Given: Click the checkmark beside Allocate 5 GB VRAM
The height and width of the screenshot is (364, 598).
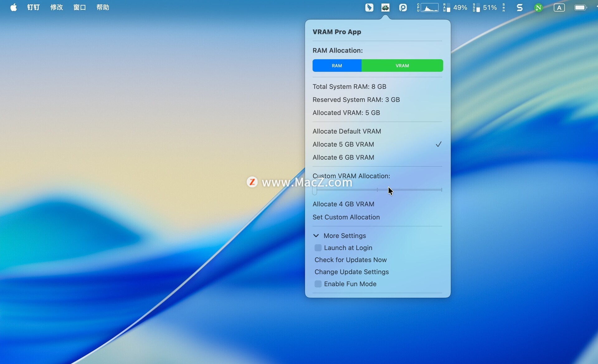Looking at the screenshot, I should point(439,144).
